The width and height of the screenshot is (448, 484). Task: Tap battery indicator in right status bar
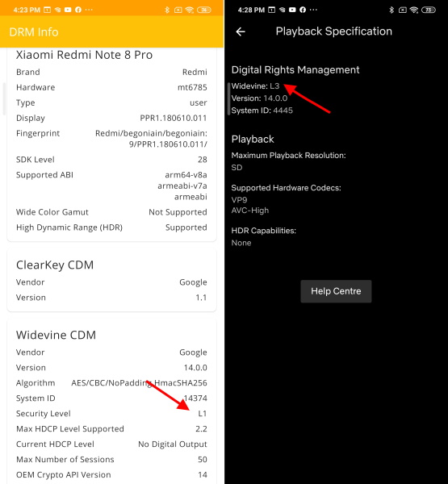click(429, 10)
